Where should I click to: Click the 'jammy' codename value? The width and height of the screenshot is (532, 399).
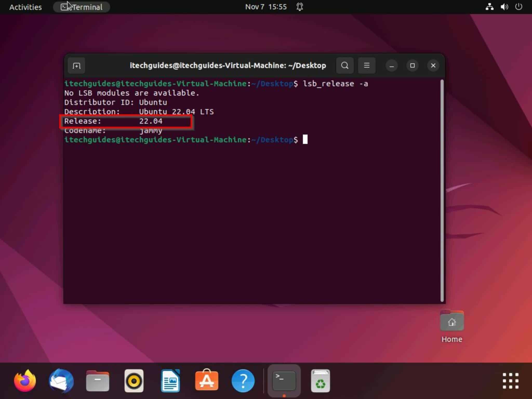[x=151, y=131]
